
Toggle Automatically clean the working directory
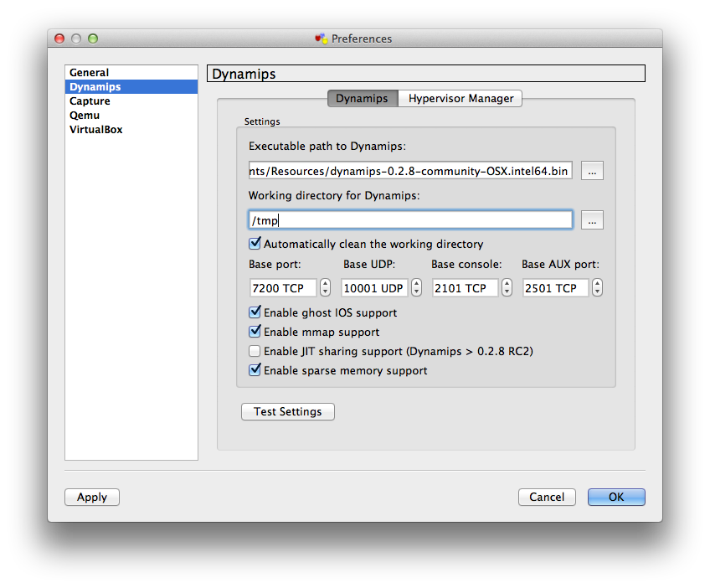tap(255, 245)
